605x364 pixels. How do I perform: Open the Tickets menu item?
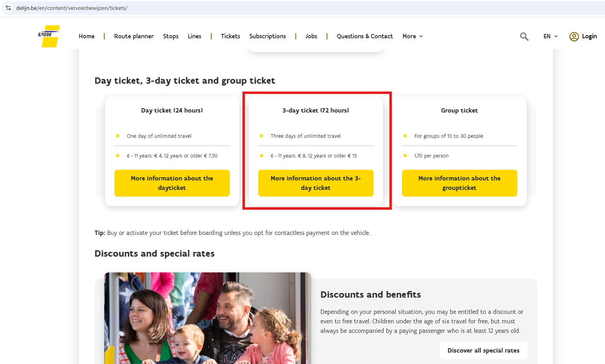tap(230, 36)
